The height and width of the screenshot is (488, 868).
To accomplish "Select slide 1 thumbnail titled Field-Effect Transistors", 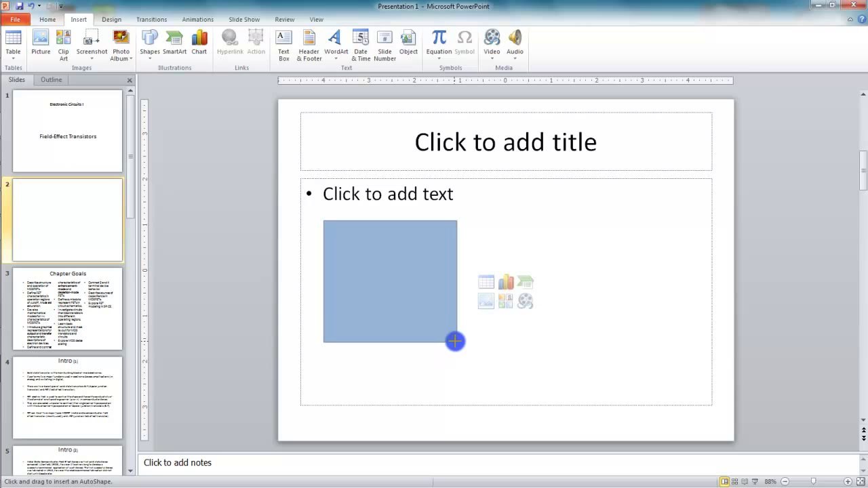I will pyautogui.click(x=67, y=131).
